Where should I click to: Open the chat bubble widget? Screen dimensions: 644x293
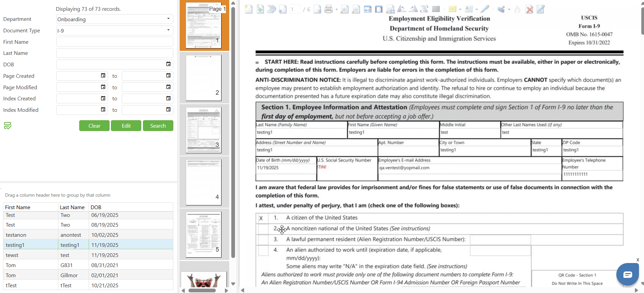(627, 274)
